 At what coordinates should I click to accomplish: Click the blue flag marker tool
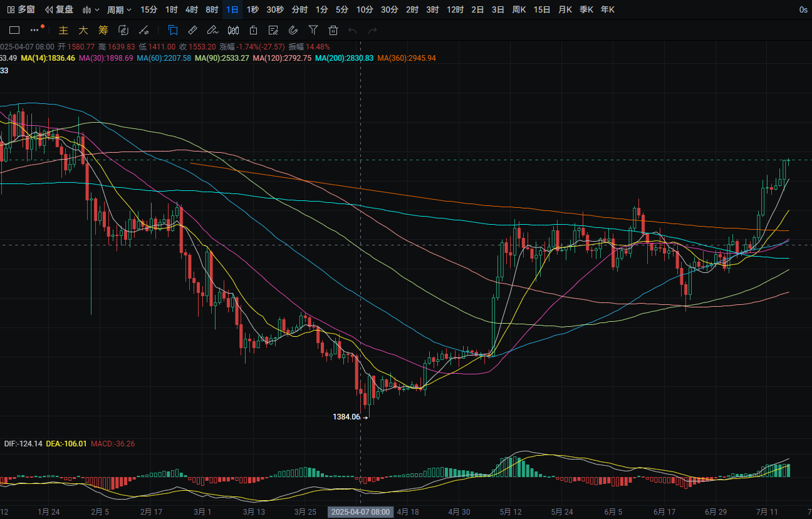coord(173,29)
